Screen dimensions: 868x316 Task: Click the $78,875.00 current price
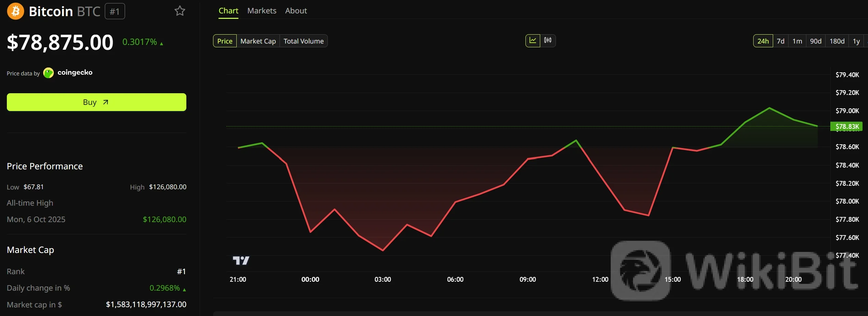pyautogui.click(x=60, y=42)
